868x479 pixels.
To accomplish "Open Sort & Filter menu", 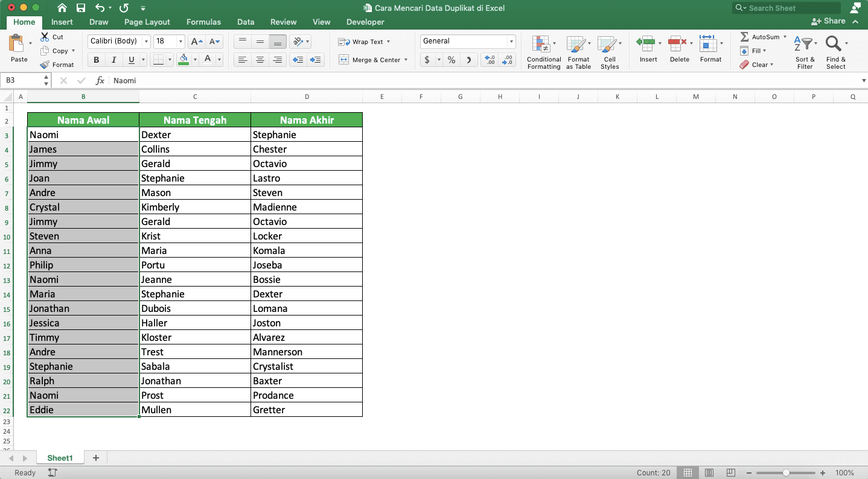I will point(805,52).
